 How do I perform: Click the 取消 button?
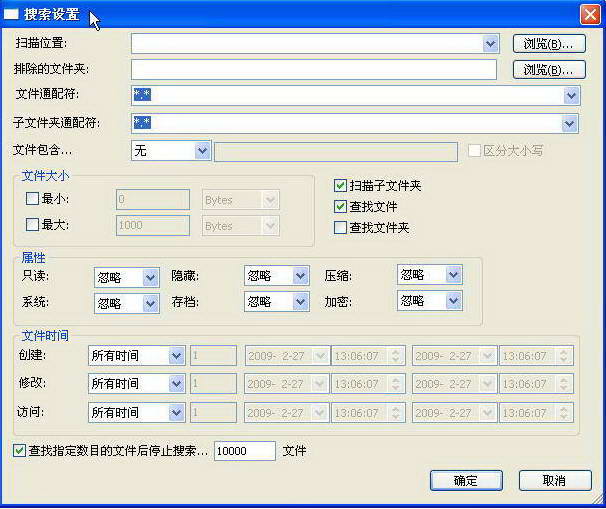tap(555, 481)
